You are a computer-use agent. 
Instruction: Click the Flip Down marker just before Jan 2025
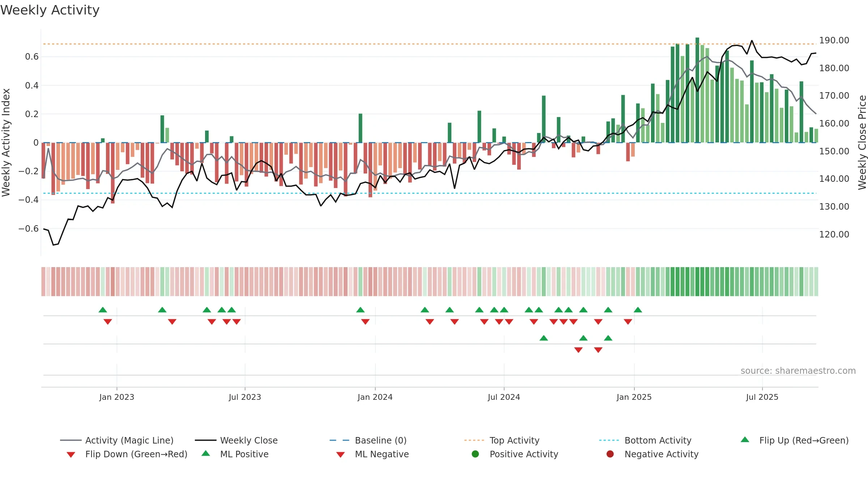coord(628,321)
